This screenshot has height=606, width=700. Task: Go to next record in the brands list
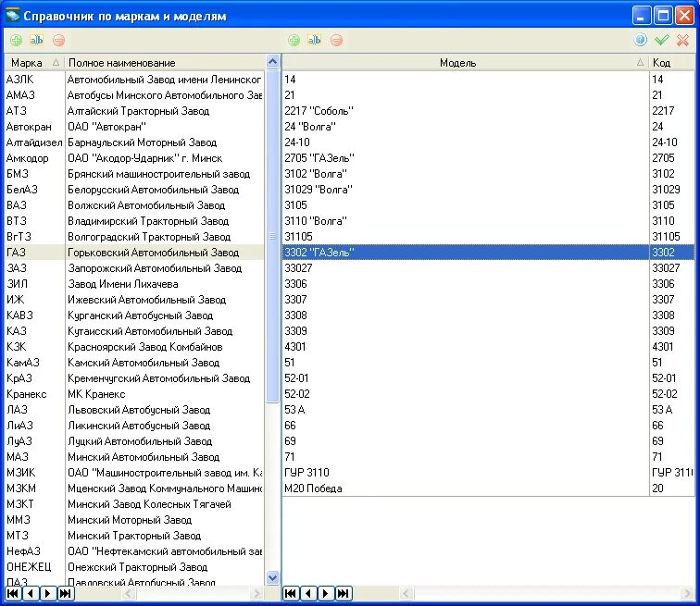click(48, 593)
